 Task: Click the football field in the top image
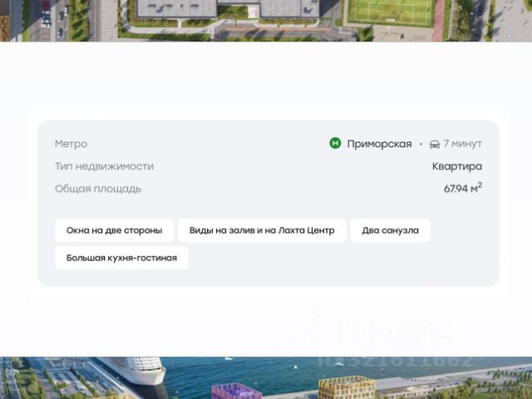(x=390, y=12)
